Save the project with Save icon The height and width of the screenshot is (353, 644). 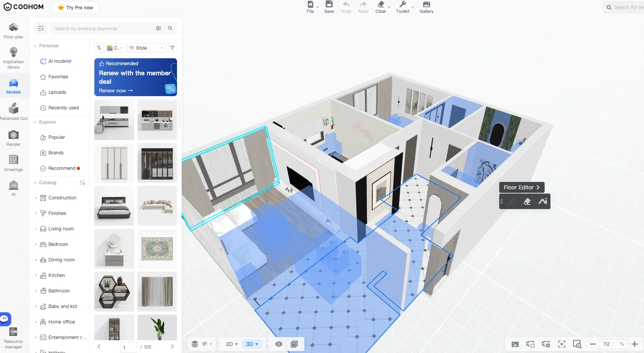coord(329,4)
